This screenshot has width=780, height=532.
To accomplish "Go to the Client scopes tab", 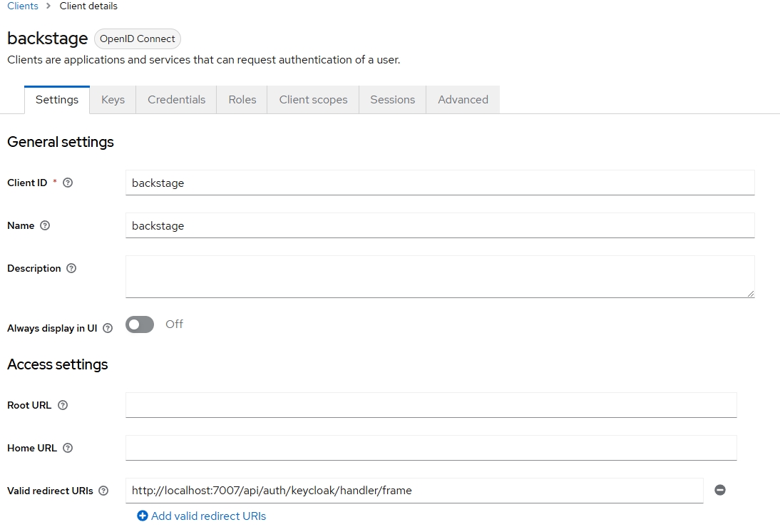I will (x=314, y=100).
